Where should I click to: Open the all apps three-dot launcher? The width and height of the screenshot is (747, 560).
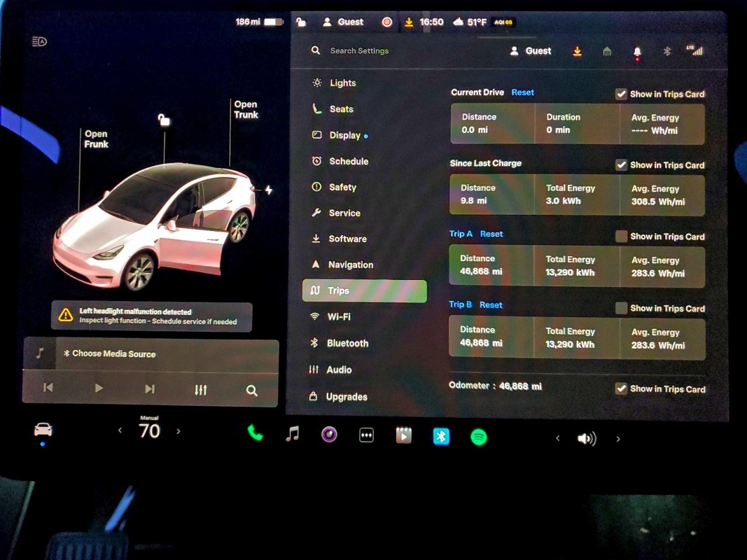click(x=366, y=435)
